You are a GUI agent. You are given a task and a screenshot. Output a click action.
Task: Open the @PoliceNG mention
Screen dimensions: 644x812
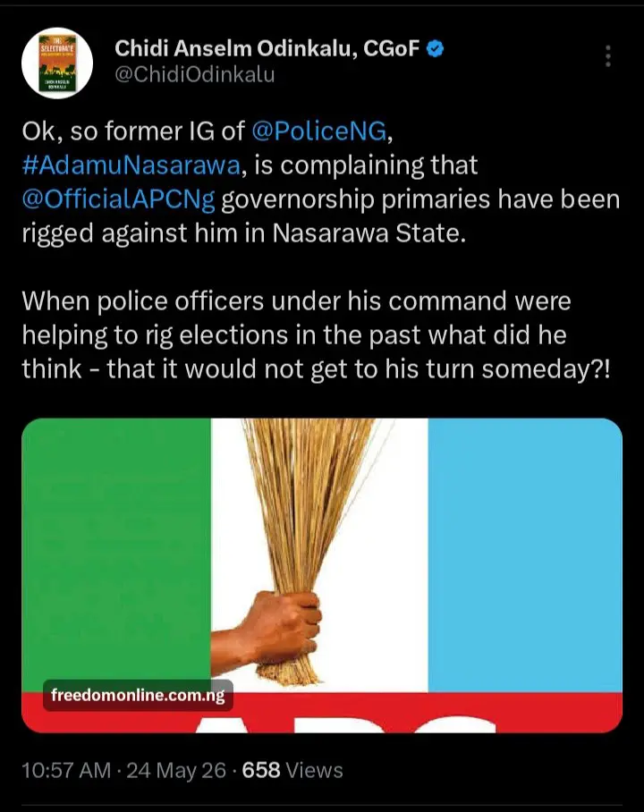point(319,131)
